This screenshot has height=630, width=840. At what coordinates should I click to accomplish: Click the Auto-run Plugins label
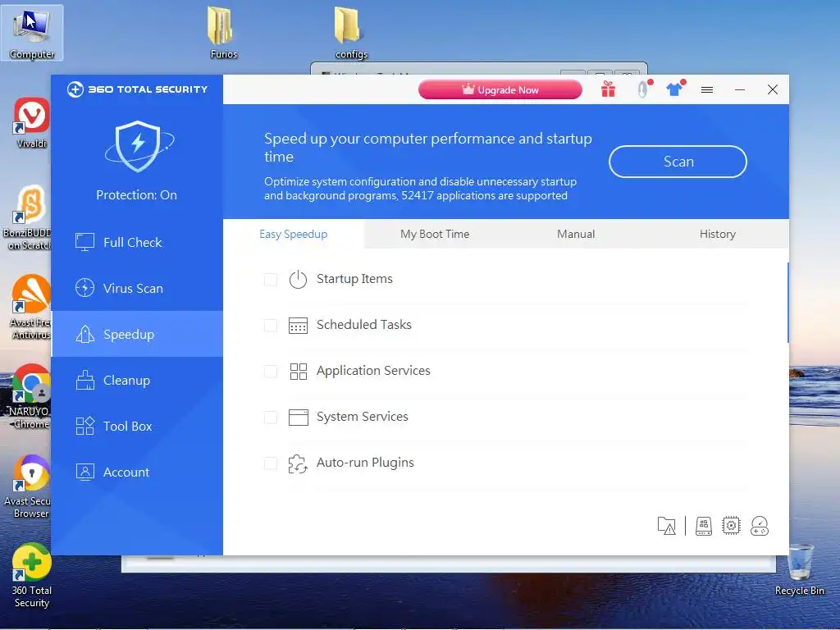(x=365, y=463)
